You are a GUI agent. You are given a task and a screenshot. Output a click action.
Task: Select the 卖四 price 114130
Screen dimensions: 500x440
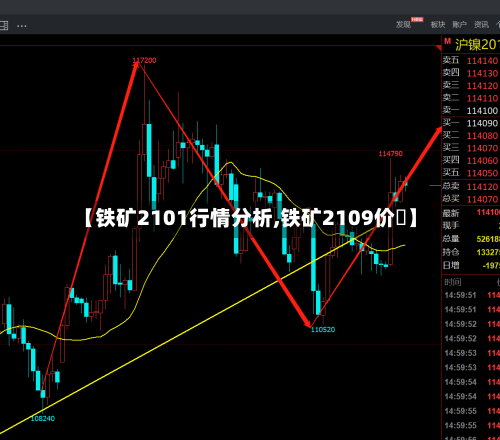pyautogui.click(x=482, y=73)
